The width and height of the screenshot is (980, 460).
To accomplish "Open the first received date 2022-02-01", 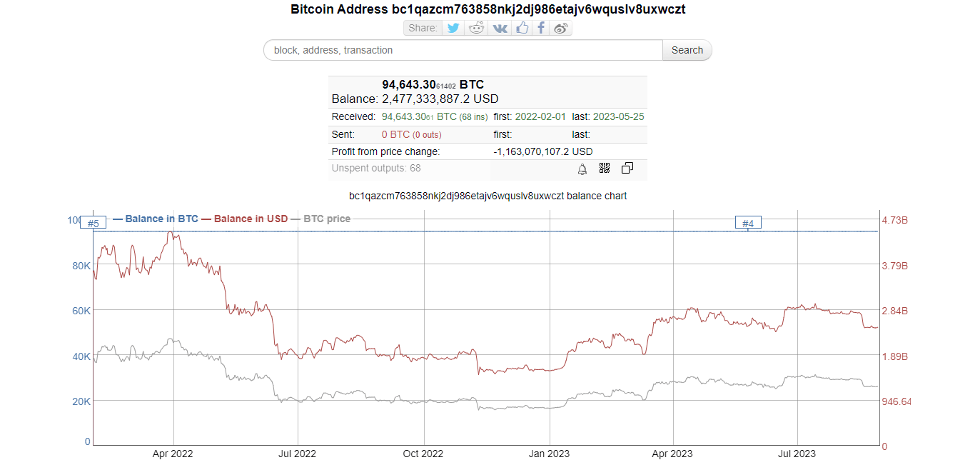I will pos(539,116).
